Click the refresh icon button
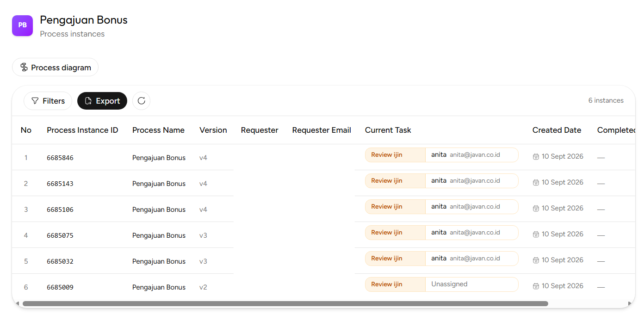The height and width of the screenshot is (327, 644). pyautogui.click(x=141, y=101)
